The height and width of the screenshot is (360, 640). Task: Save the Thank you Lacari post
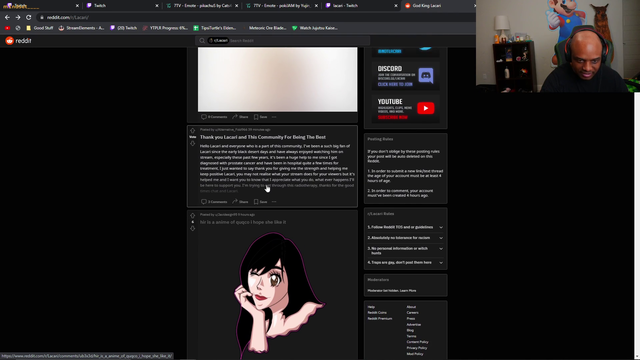260,202
